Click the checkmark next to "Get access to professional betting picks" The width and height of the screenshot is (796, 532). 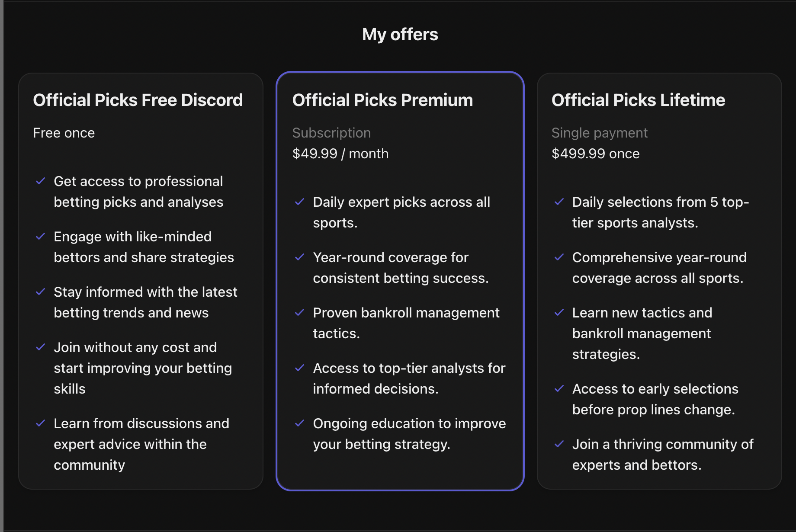(41, 181)
